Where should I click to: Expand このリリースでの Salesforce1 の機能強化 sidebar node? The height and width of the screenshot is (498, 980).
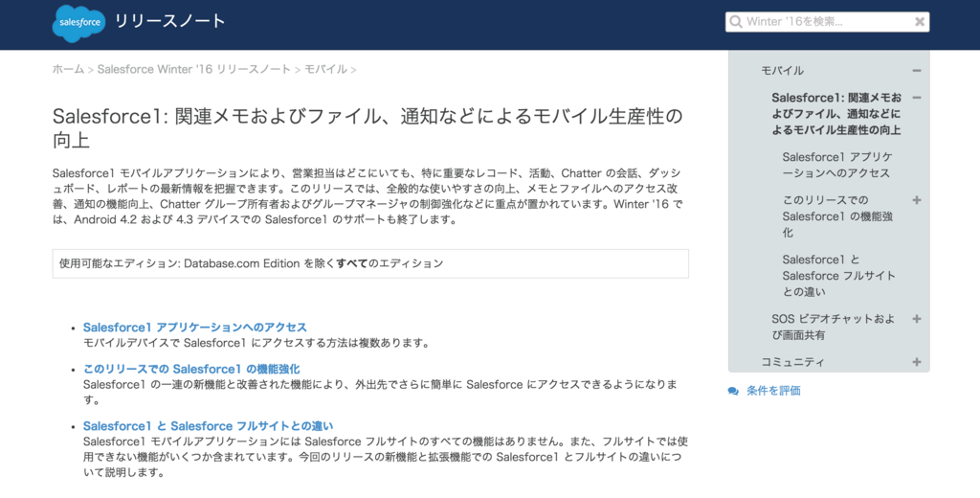tap(916, 200)
